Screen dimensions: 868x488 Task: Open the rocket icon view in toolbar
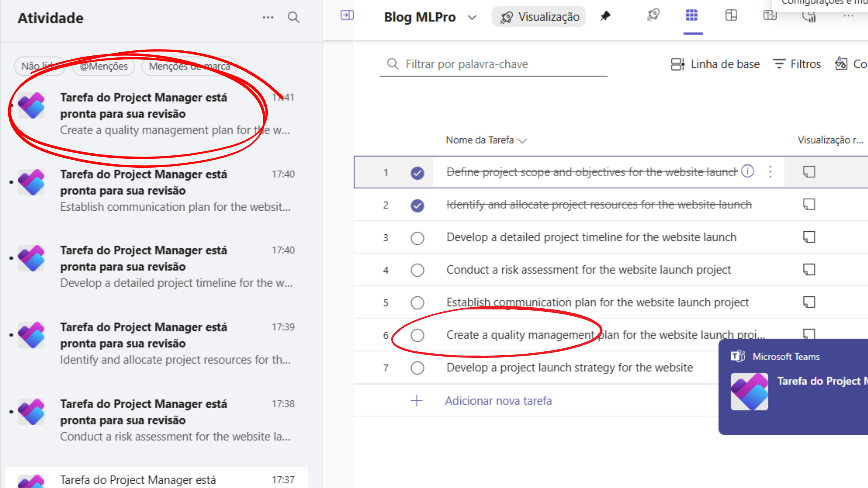tap(653, 15)
